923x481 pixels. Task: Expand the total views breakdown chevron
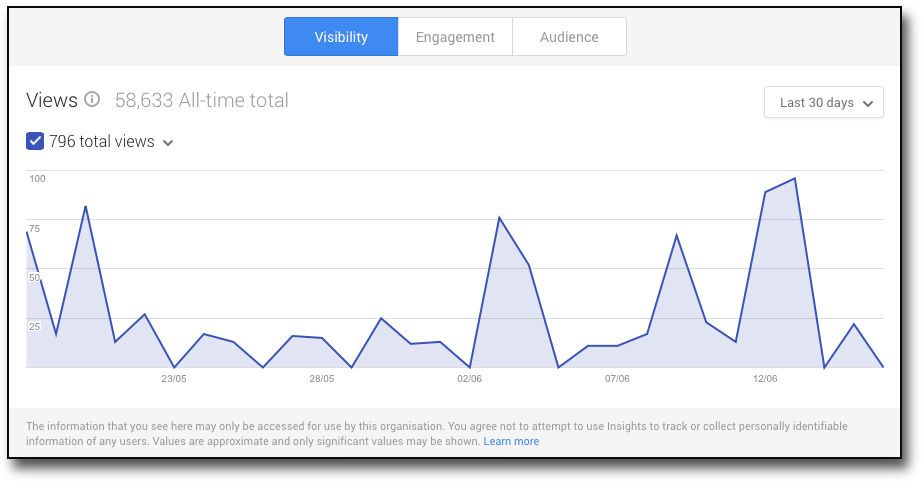tap(168, 143)
